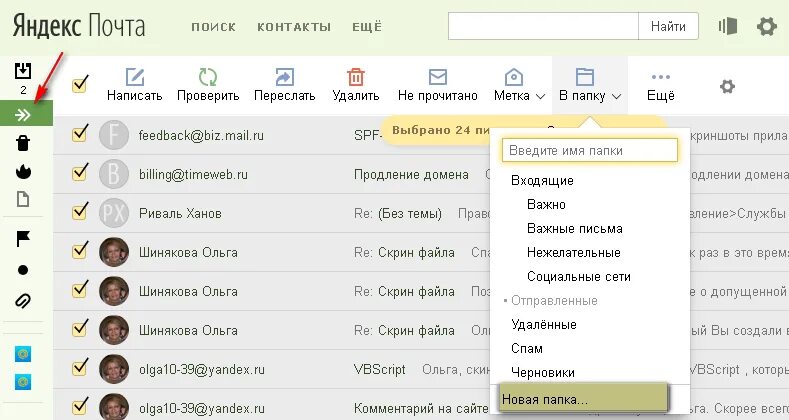Open the VBScript subject message
Viewport: 789px width, 420px height.
pyautogui.click(x=379, y=370)
